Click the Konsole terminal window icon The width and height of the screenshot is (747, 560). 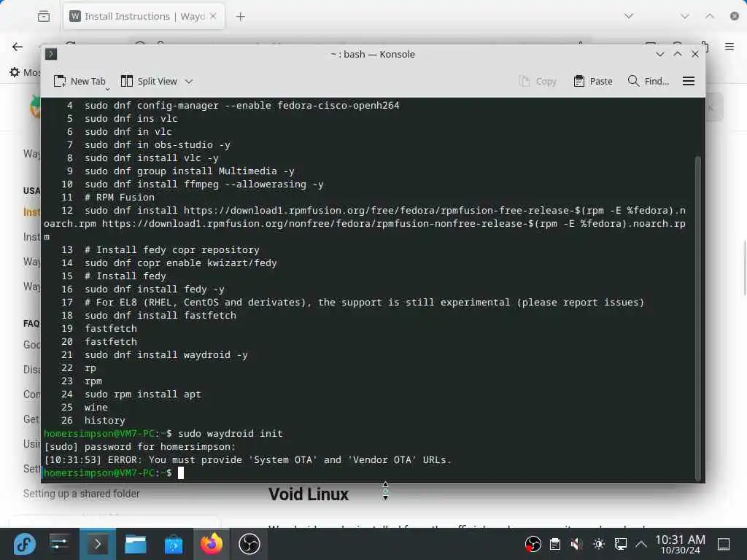(x=51, y=54)
